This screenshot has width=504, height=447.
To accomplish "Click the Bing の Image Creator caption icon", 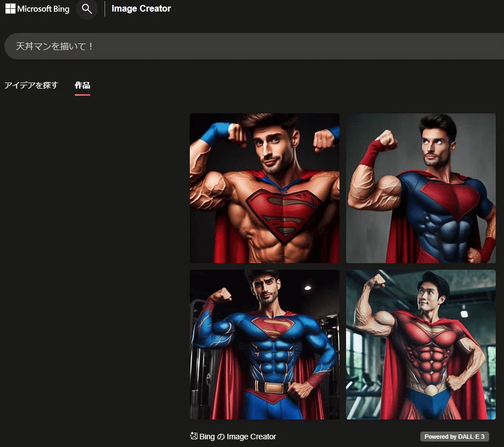I will coord(194,436).
